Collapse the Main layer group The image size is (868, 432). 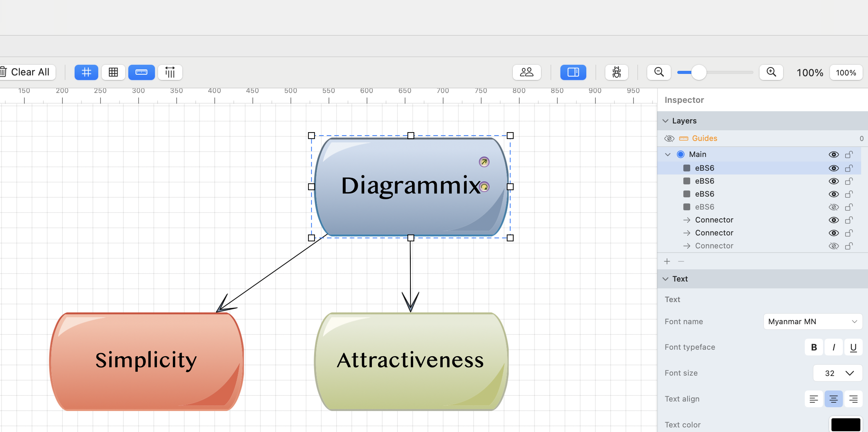667,154
